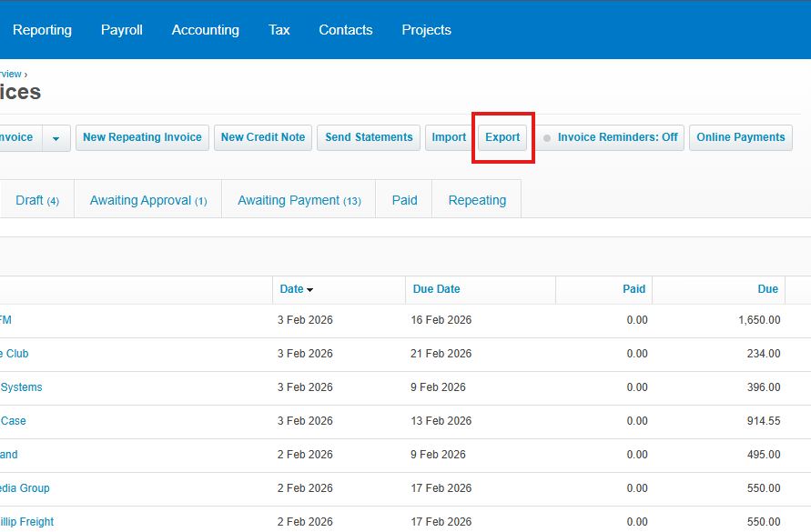This screenshot has height=532, width=811.
Task: Open the Awaiting Approval tab
Action: (x=147, y=199)
